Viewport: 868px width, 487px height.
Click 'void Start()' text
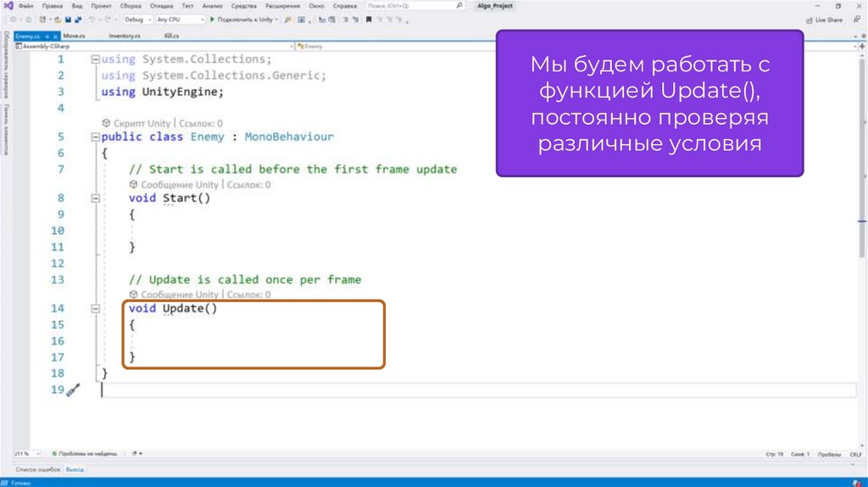(170, 199)
